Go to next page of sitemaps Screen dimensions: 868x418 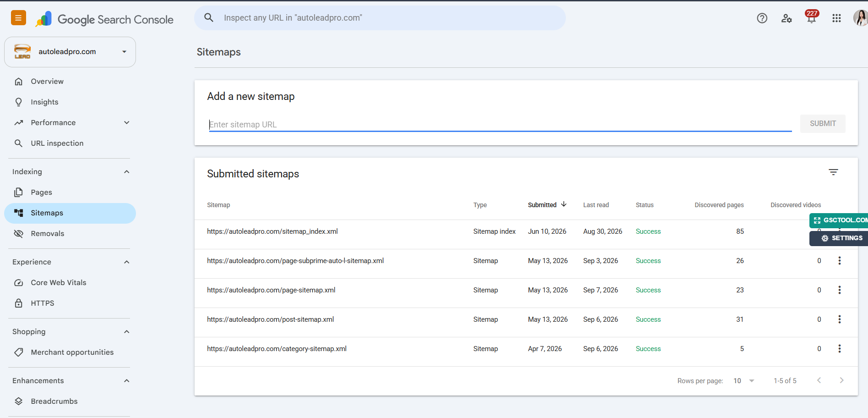point(841,380)
